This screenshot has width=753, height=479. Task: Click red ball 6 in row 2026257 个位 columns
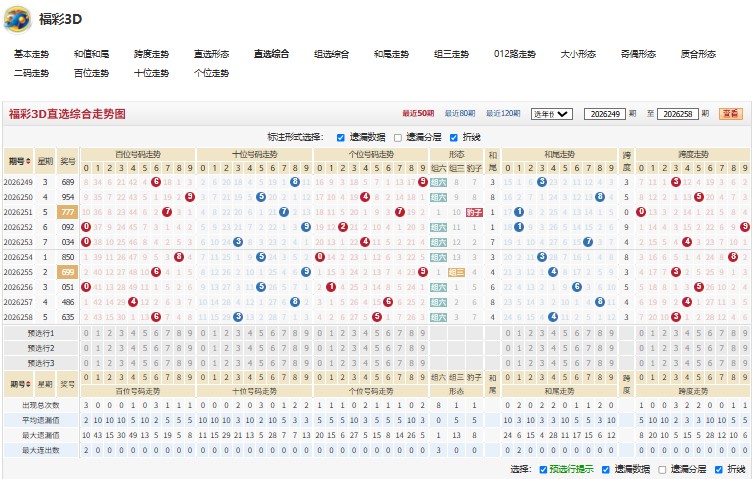coord(388,302)
